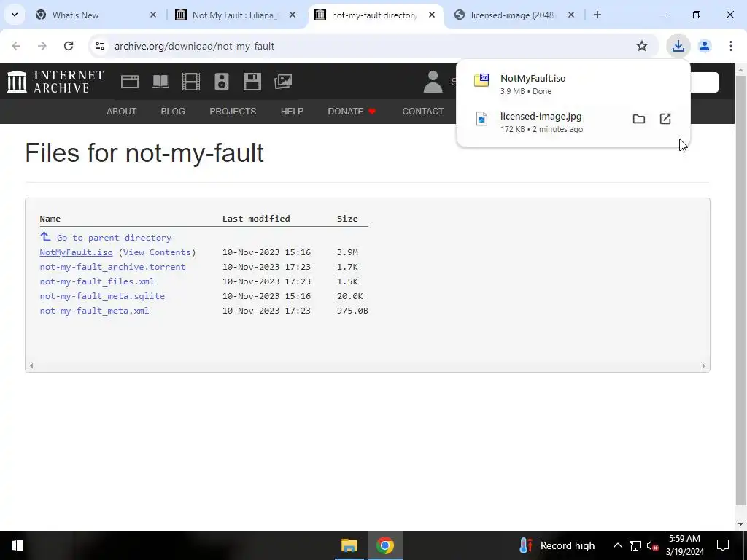The width and height of the screenshot is (747, 560).
Task: Close the licensed-image tab
Action: click(x=571, y=15)
